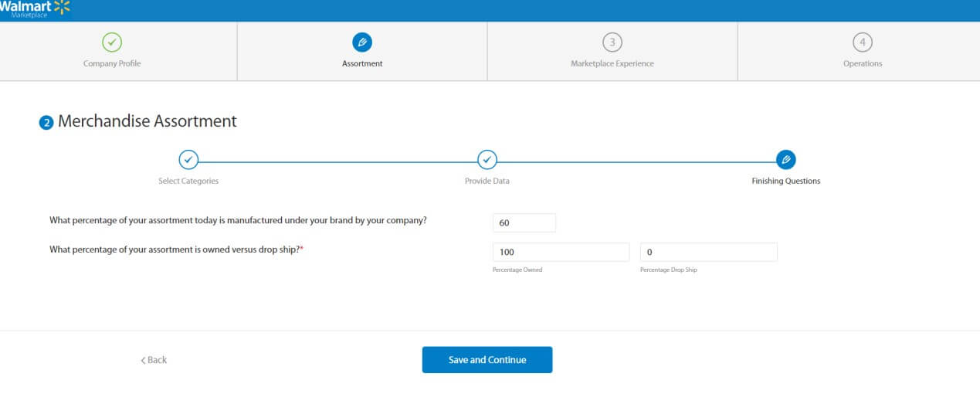Open the Company Profile tab
The height and width of the screenshot is (394, 980).
[x=118, y=51]
